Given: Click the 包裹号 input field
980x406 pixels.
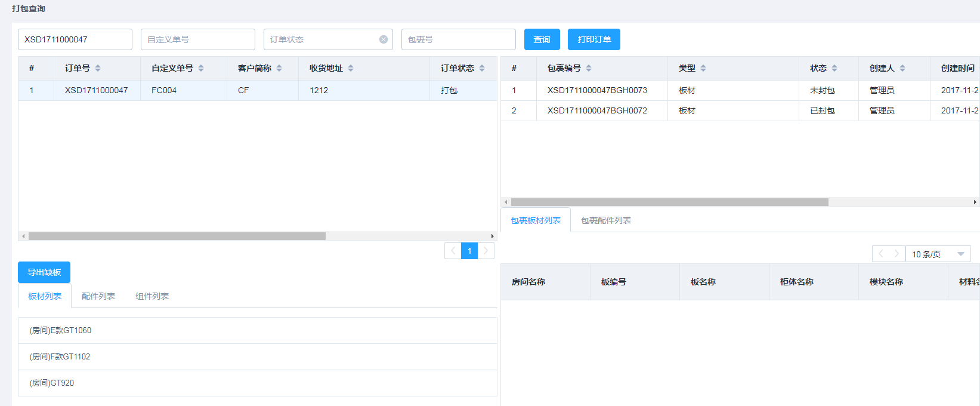Looking at the screenshot, I should [458, 39].
